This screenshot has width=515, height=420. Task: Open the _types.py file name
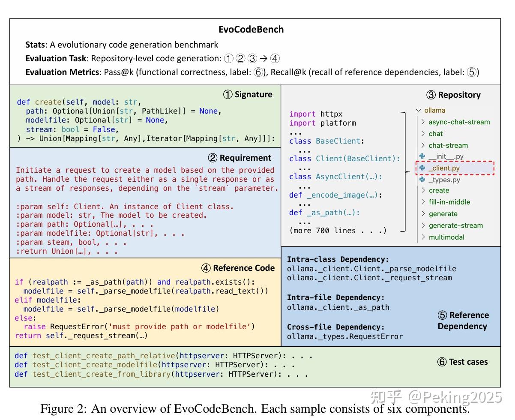(x=444, y=180)
